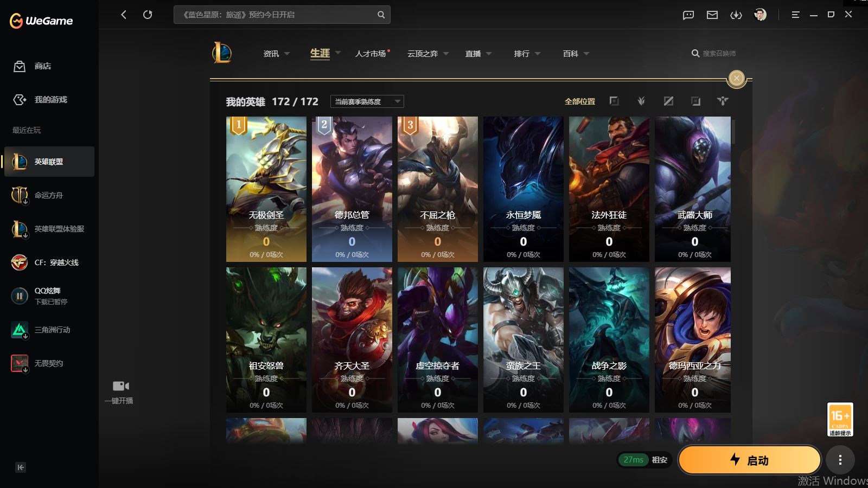
Task: Select 无畏契约 in the game list
Action: pos(49,363)
